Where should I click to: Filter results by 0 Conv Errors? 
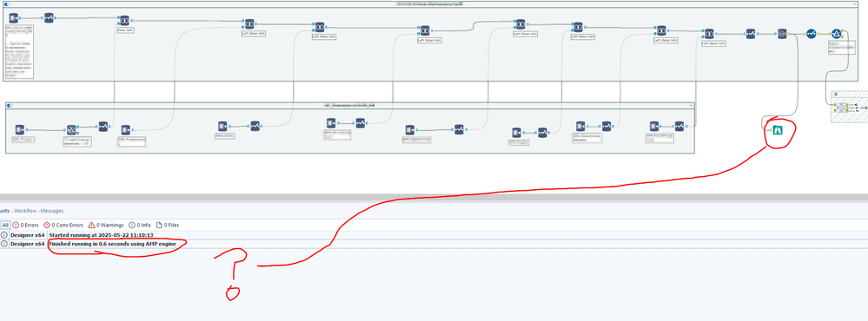coord(63,225)
